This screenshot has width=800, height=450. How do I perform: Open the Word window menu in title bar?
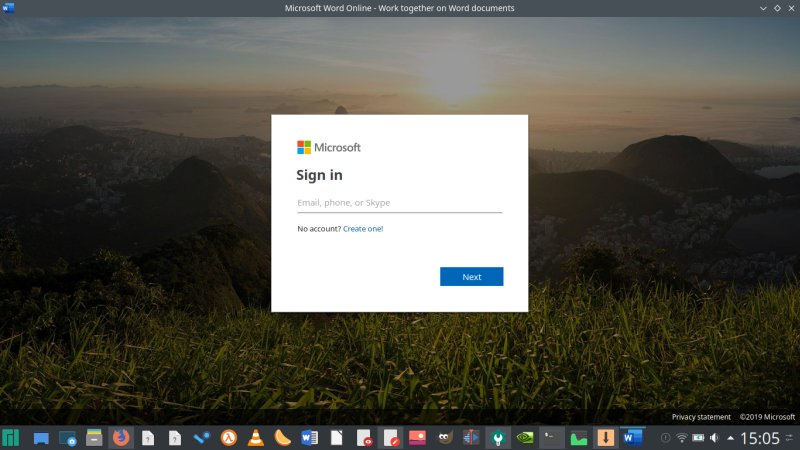pos(9,8)
